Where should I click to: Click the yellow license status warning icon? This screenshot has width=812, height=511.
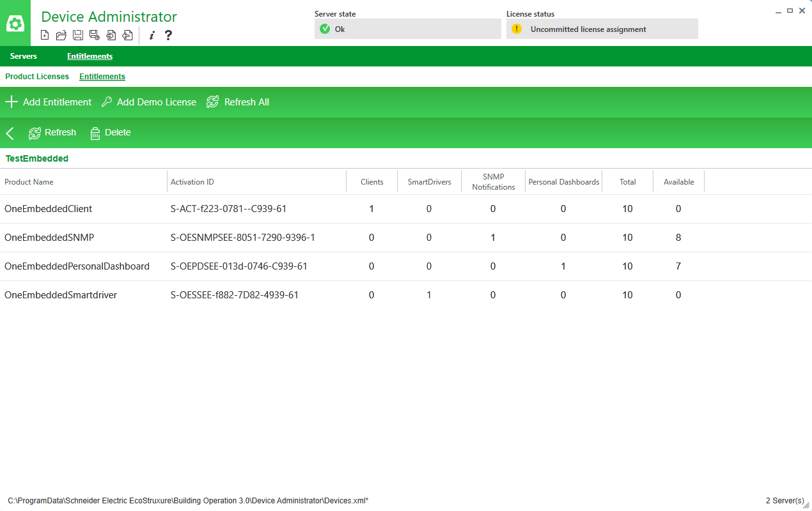[517, 29]
